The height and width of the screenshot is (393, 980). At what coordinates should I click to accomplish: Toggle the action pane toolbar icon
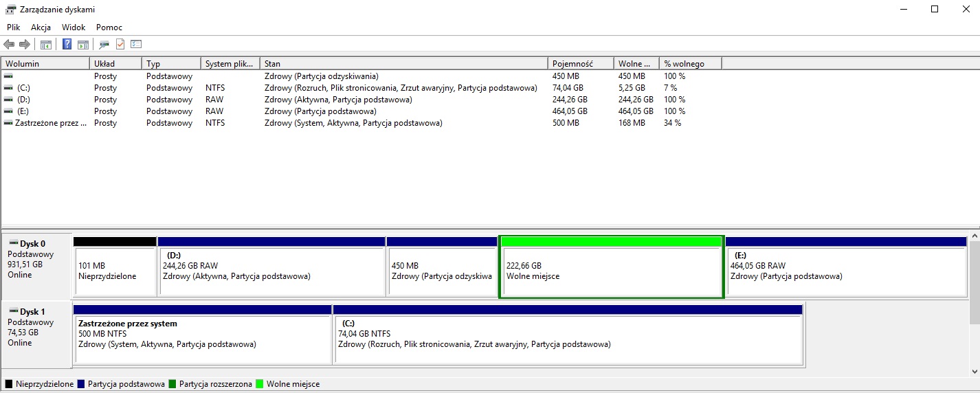click(x=83, y=45)
